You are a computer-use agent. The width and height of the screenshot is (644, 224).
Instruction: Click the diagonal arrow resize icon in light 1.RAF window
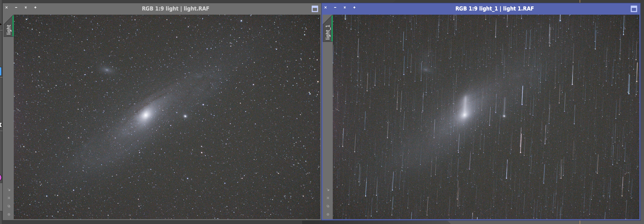tap(328, 190)
